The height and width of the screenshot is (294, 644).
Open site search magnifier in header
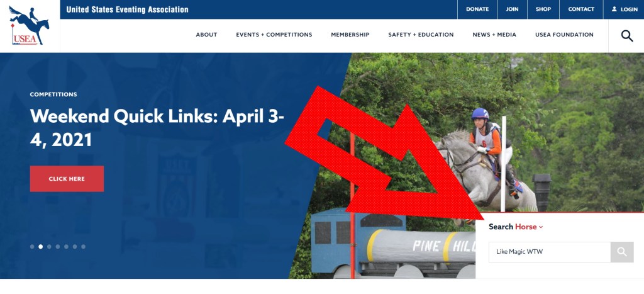[627, 36]
